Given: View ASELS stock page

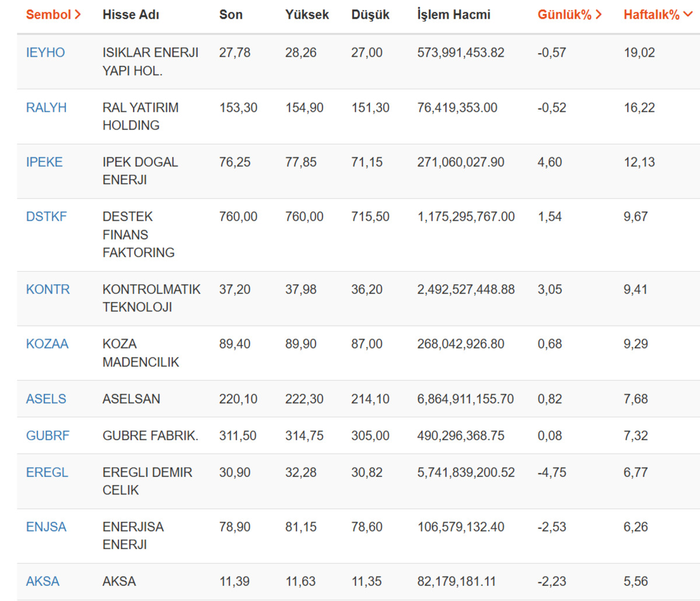Looking at the screenshot, I should [46, 399].
